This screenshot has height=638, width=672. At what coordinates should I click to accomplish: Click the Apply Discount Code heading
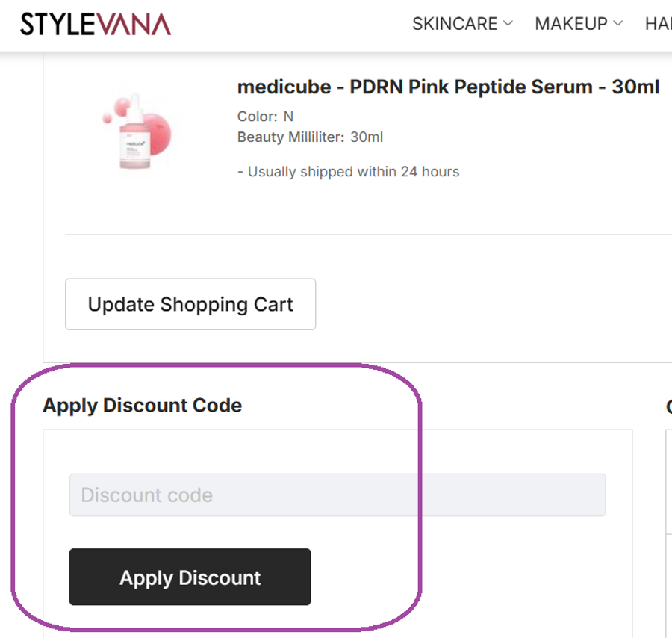(143, 406)
